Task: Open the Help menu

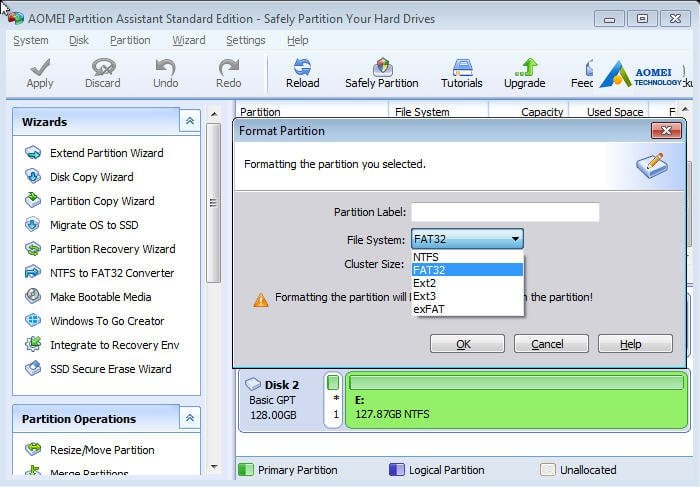Action: point(298,40)
